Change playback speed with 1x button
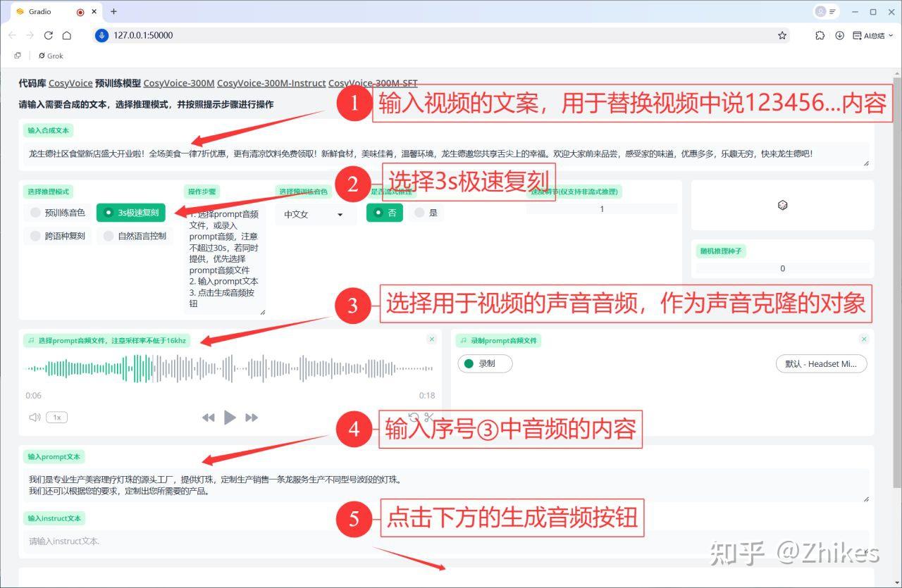The image size is (902, 588). (x=57, y=418)
